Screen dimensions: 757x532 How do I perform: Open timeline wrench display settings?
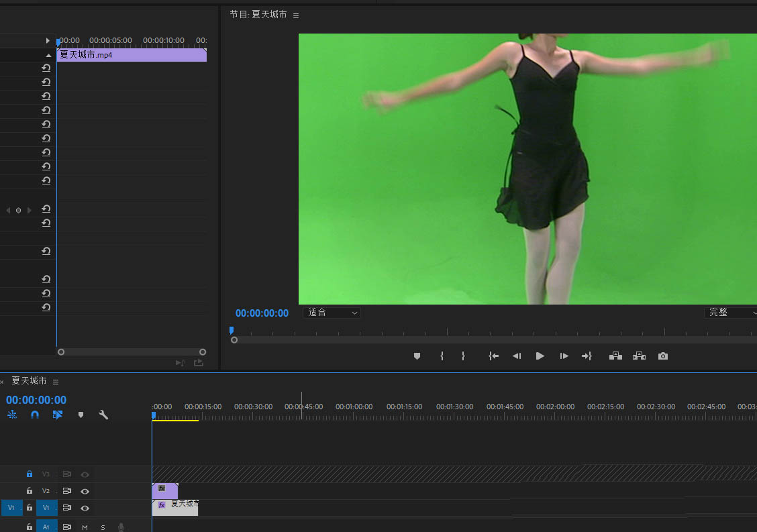point(103,415)
